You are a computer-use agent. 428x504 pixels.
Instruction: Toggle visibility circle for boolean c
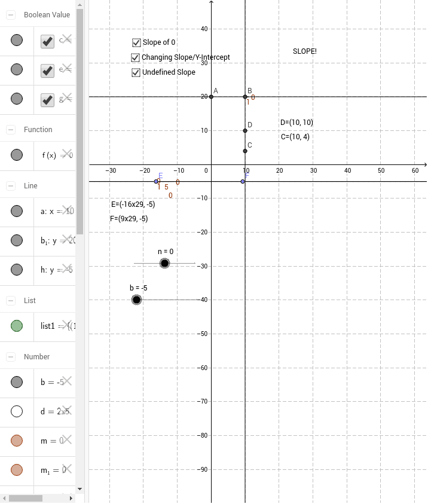point(17,40)
